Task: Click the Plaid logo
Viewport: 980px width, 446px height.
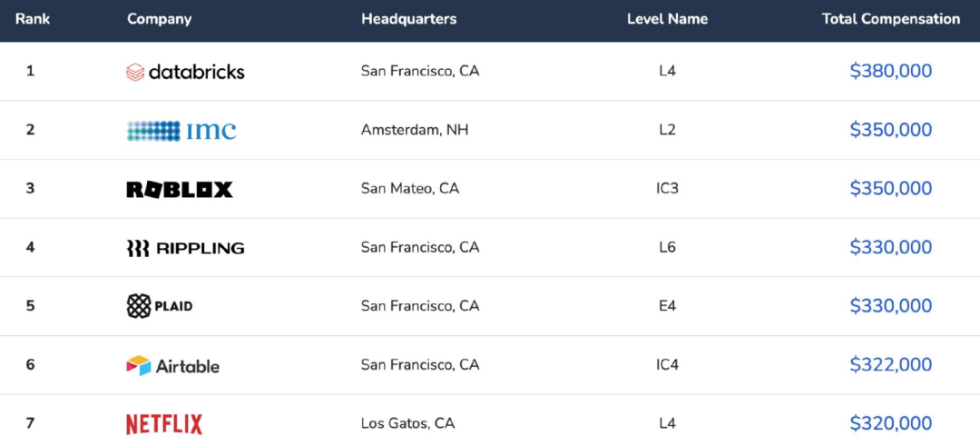Action: click(160, 306)
